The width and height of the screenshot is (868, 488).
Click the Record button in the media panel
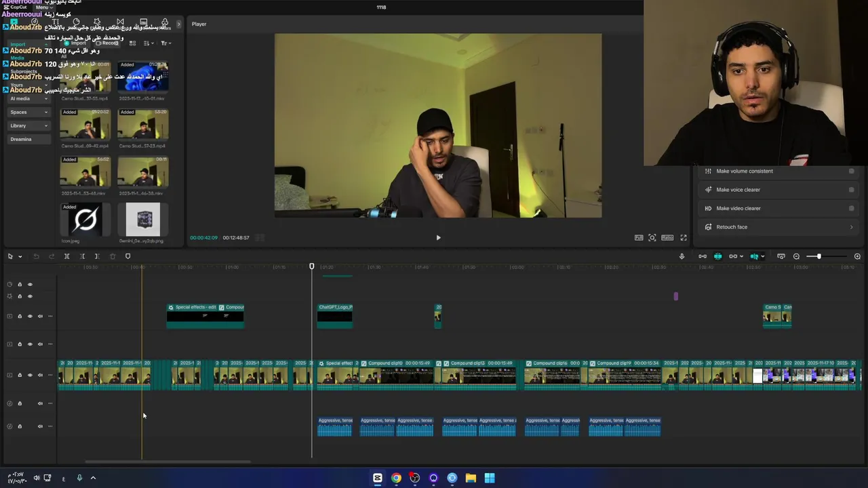point(106,43)
